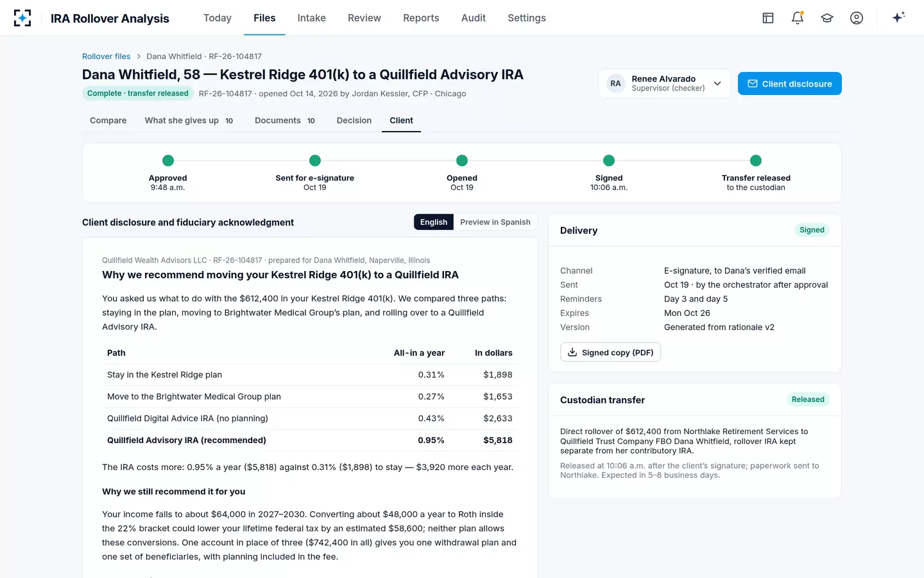Open the notifications bell
Screen dimensions: 924x578
[x=798, y=18]
